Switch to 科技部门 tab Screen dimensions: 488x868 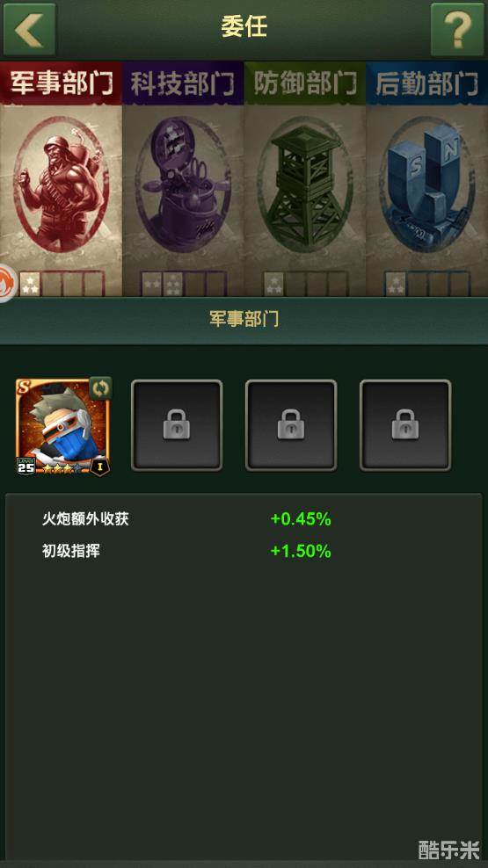(x=184, y=83)
